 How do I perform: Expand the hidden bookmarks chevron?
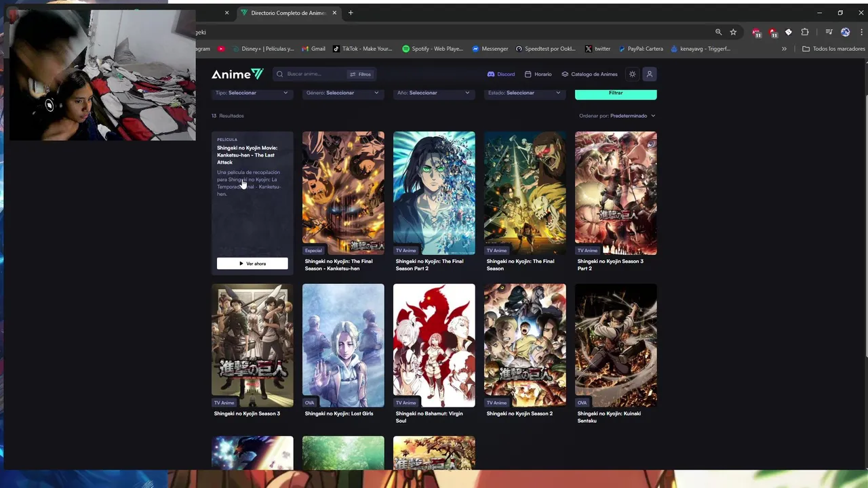point(784,49)
